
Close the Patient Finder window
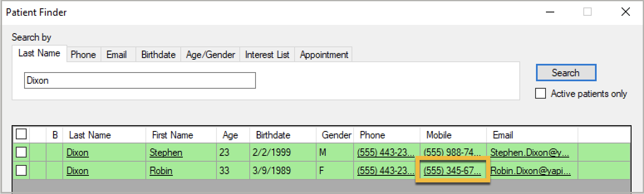click(x=625, y=12)
